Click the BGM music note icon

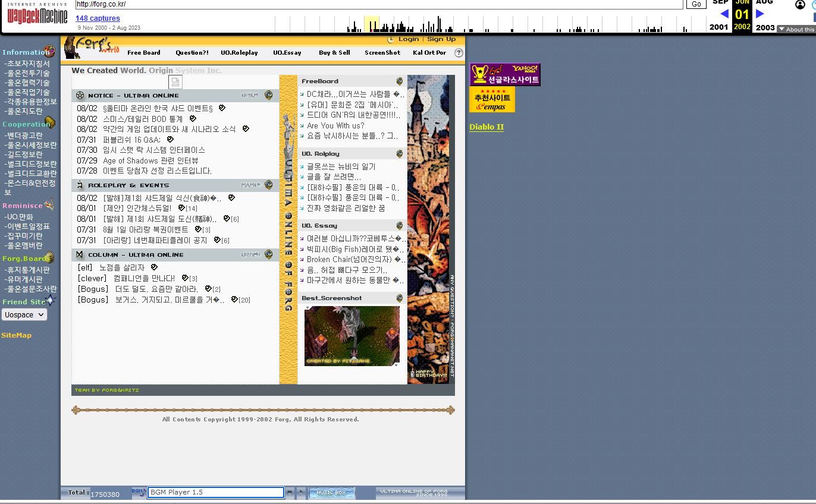pyautogui.click(x=139, y=492)
